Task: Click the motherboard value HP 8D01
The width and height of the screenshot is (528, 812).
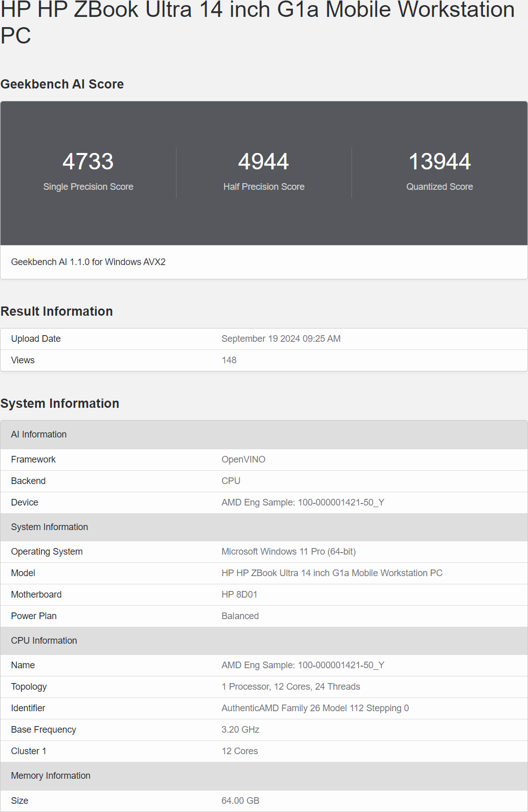Action: coord(239,595)
